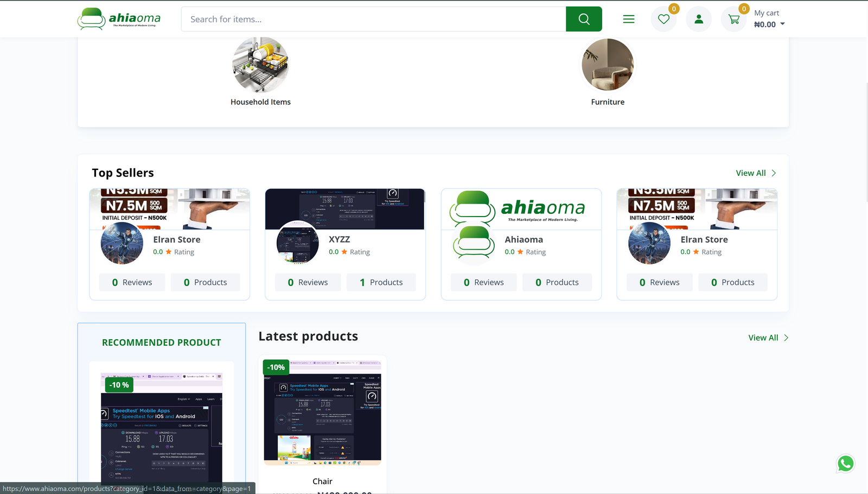Click the green search magnifier button
This screenshot has width=868, height=494.
[x=584, y=19]
